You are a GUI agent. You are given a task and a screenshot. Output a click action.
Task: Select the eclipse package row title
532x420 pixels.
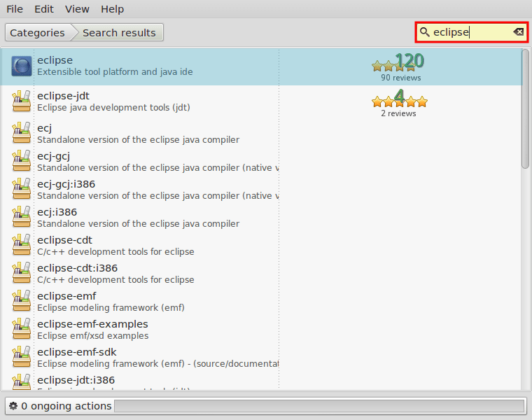click(x=55, y=60)
